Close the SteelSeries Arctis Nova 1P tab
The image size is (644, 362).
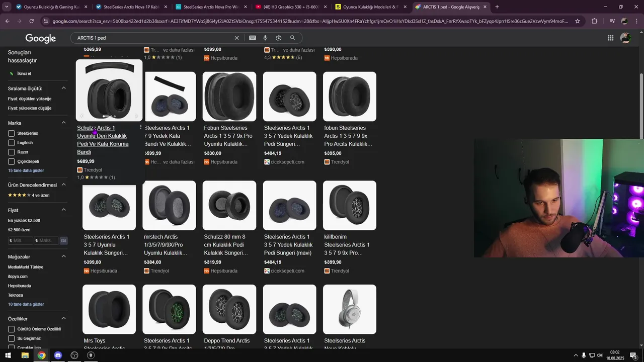click(x=166, y=7)
